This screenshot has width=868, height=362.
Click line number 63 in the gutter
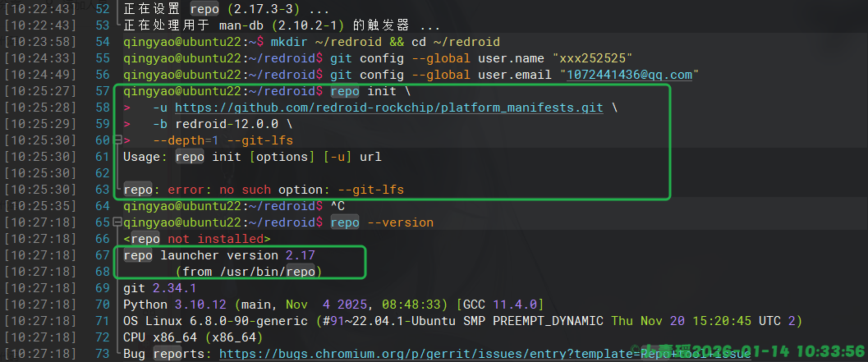click(103, 190)
